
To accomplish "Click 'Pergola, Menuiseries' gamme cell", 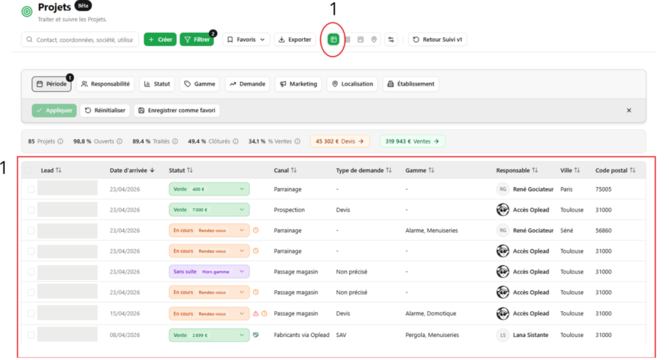I will [x=432, y=335].
